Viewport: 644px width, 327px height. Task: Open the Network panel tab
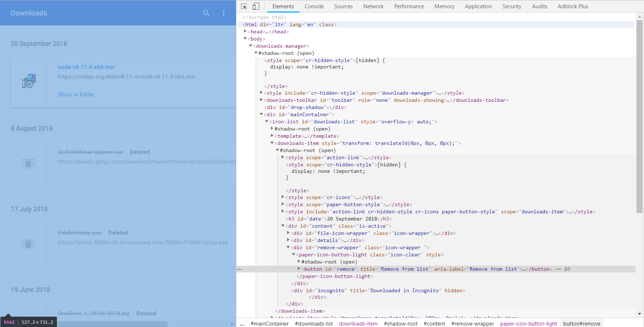point(373,6)
